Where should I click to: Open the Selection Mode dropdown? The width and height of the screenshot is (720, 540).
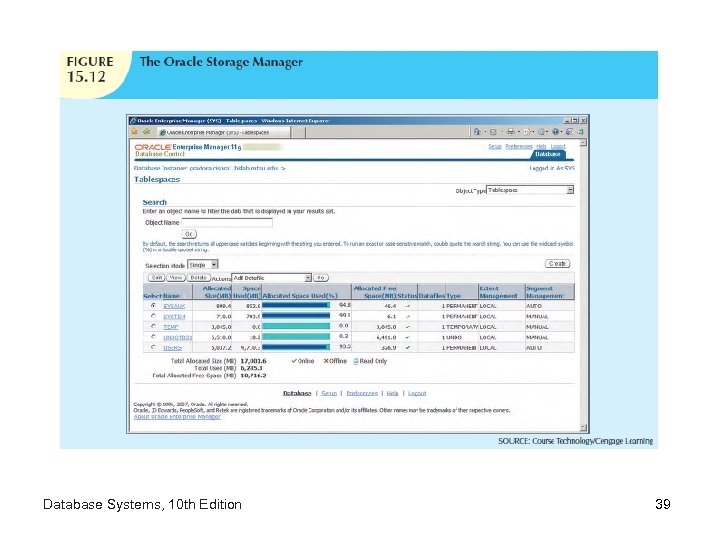coord(202,265)
